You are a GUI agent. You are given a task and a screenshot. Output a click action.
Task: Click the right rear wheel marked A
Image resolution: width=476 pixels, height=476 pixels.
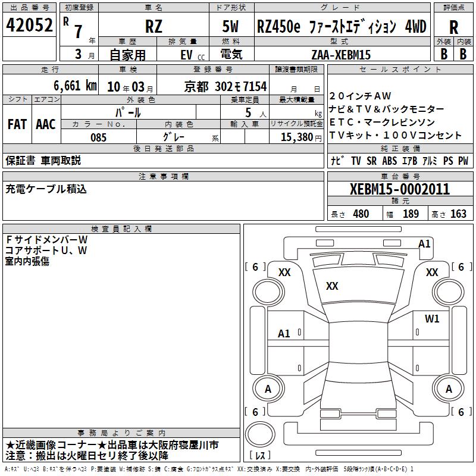[x=449, y=389]
